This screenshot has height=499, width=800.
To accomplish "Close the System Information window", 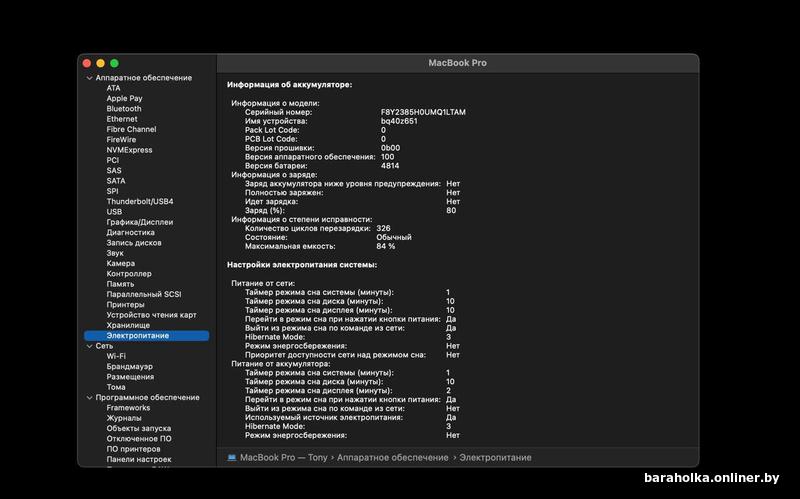I will [87, 63].
